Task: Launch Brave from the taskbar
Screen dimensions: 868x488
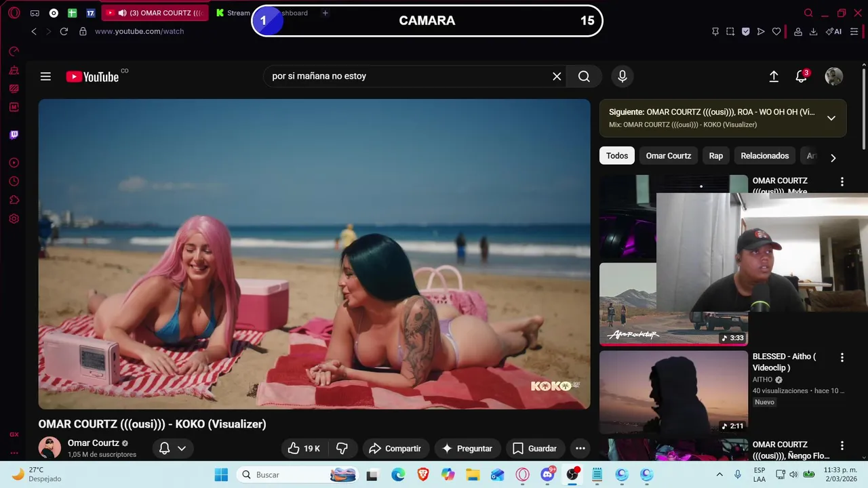Action: click(423, 475)
